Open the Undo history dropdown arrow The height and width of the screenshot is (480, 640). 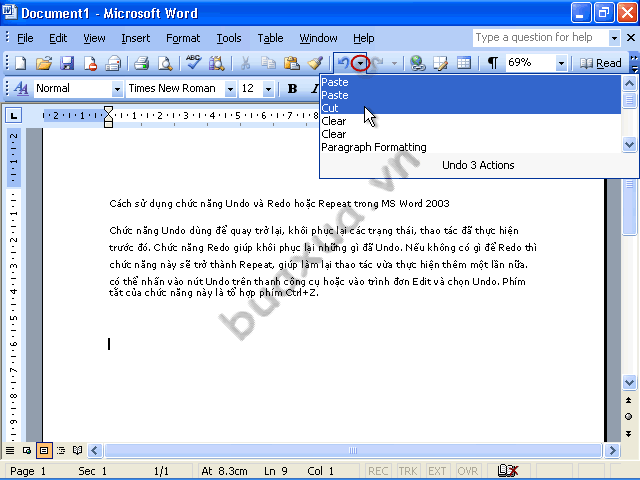click(360, 63)
